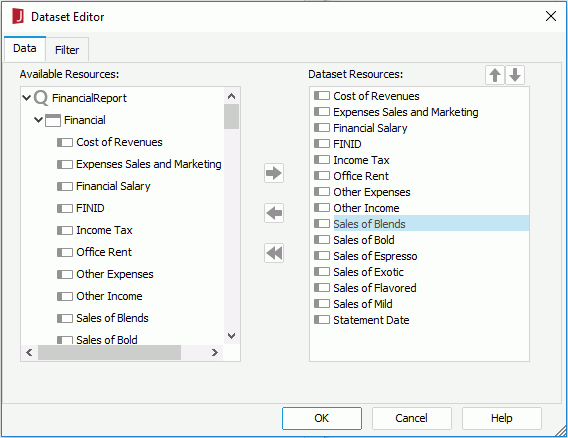Confirm with the OK button

322,418
